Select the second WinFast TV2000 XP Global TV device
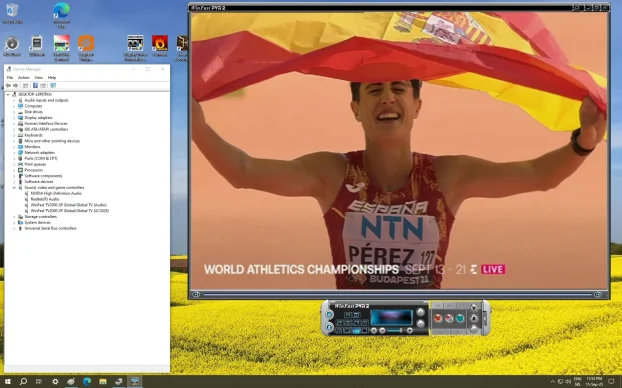This screenshot has height=388, width=622. tap(69, 211)
